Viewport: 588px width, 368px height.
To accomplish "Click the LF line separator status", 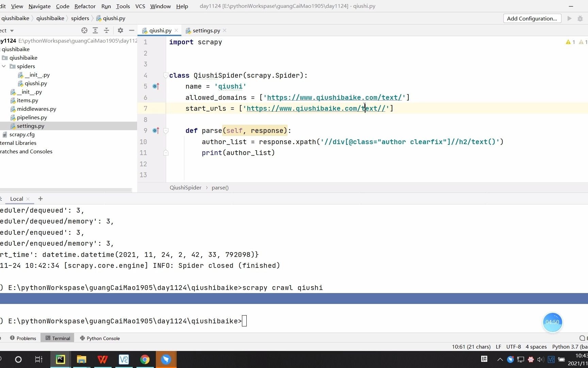I will tap(499, 347).
